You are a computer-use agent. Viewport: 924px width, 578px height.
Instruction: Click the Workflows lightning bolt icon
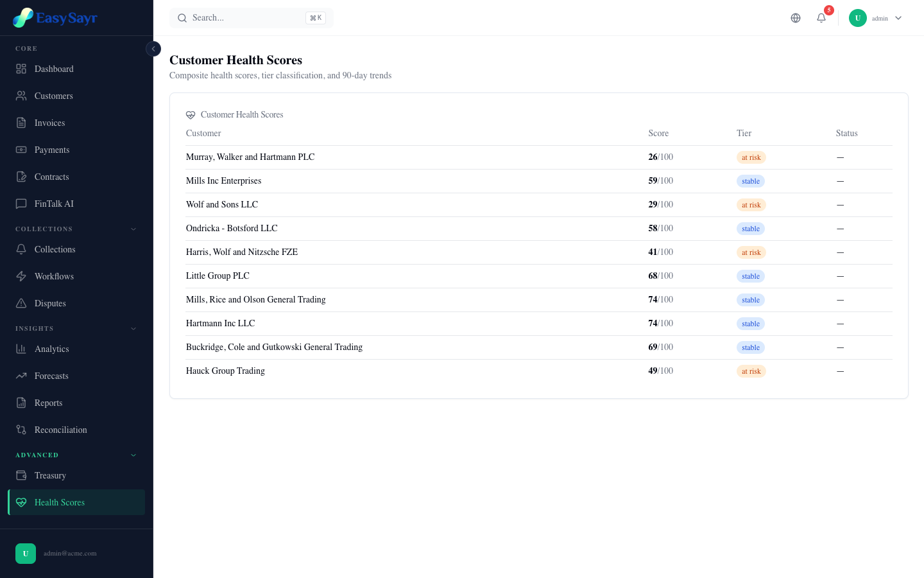tap(21, 276)
